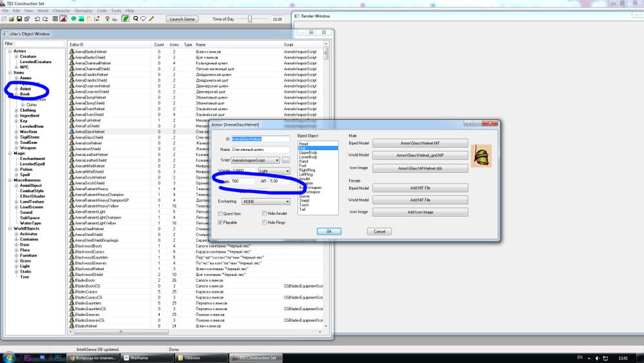Open the Character menu

(x=62, y=11)
